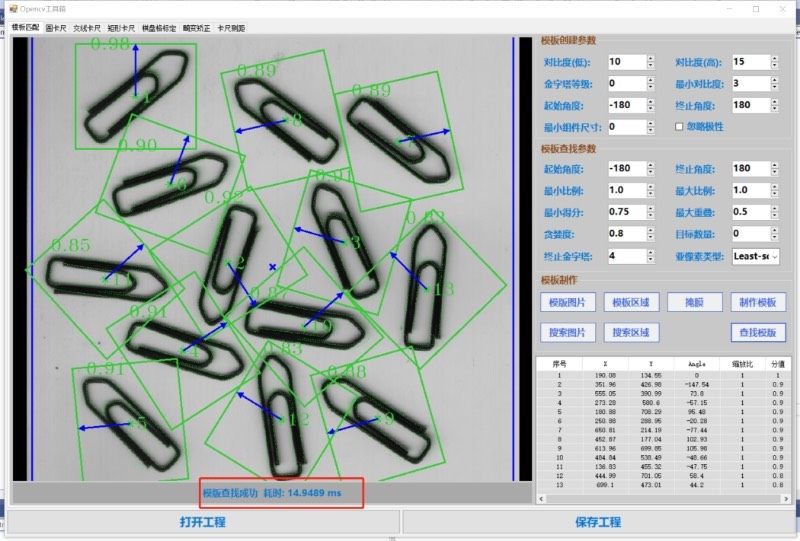This screenshot has width=800, height=541.
Task: Open the 圆卡尺 tab
Action: click(56, 28)
